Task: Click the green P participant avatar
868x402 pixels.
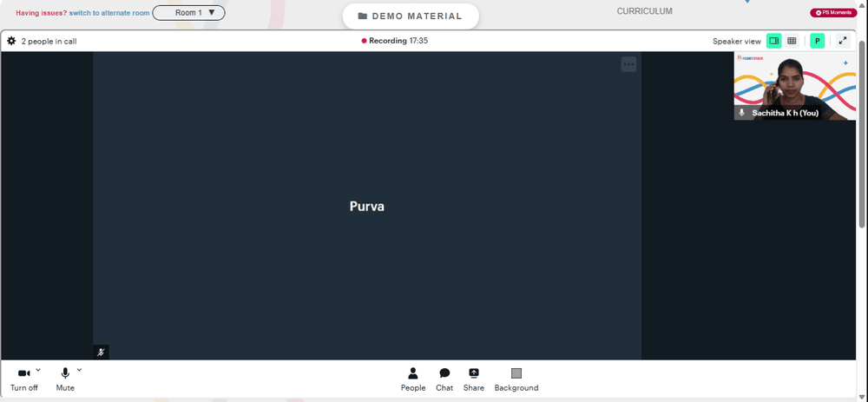Action: click(x=817, y=41)
